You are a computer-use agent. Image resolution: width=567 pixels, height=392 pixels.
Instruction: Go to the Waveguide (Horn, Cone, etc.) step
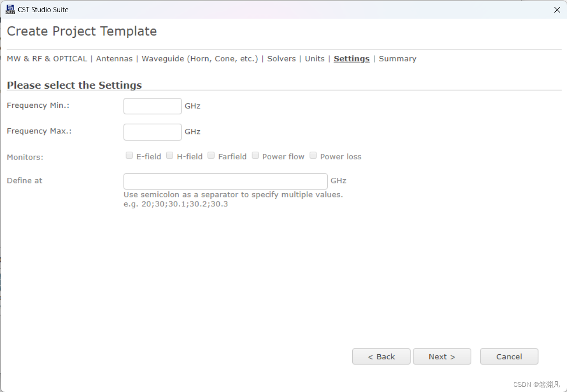(200, 59)
